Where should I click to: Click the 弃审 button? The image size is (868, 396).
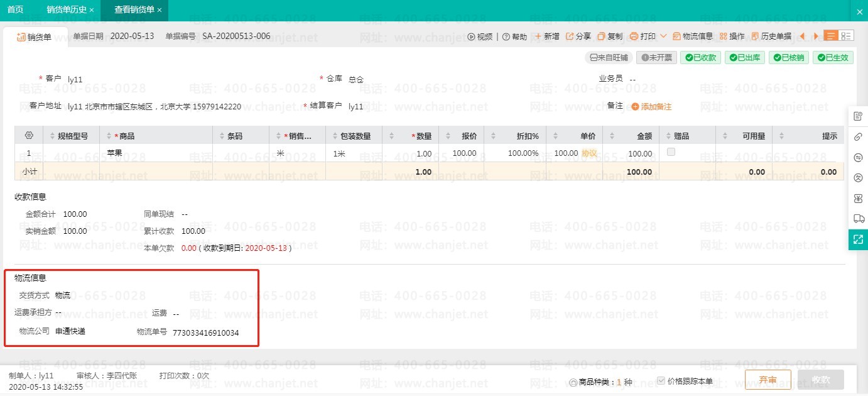[768, 380]
